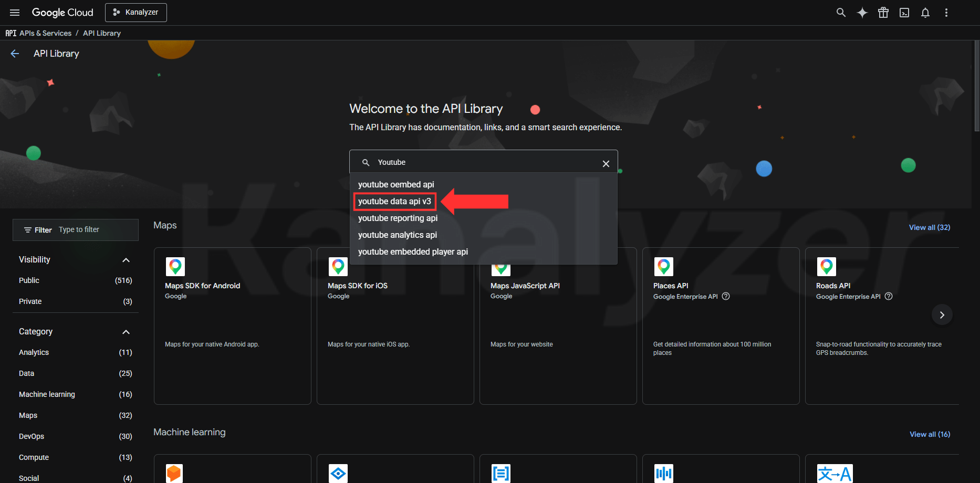
Task: Open the Kanalyzer project selector
Action: coord(136,13)
